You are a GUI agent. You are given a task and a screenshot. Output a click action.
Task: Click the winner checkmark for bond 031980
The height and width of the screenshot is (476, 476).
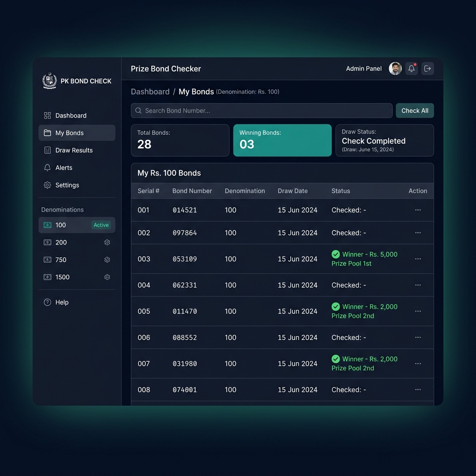tap(336, 359)
